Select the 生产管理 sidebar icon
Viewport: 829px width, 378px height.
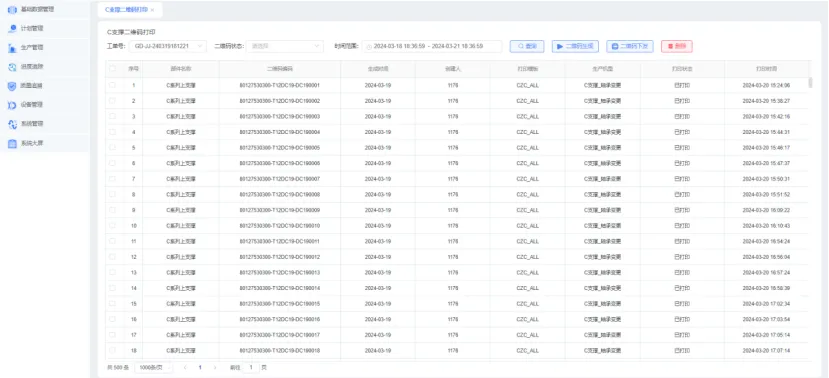pyautogui.click(x=12, y=48)
